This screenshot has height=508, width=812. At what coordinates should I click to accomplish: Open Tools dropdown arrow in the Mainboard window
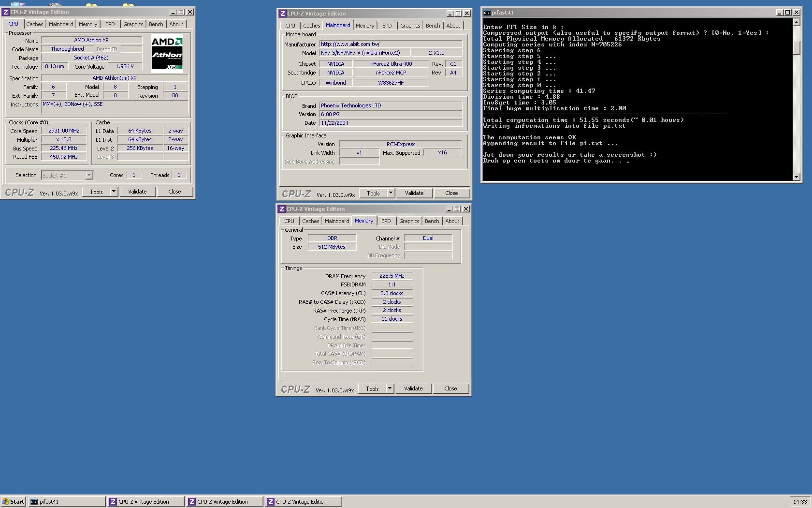tap(391, 193)
